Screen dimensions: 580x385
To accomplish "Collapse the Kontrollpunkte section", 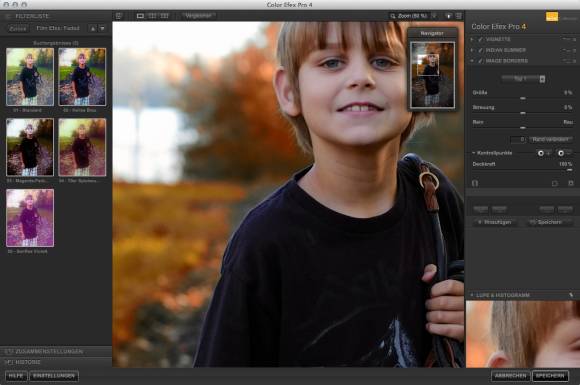I will pyautogui.click(x=473, y=153).
